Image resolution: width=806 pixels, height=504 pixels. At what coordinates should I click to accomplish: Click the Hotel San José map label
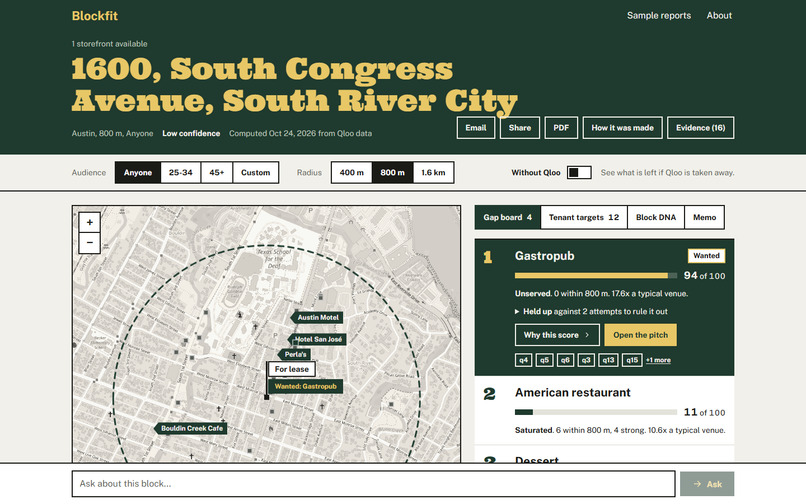pyautogui.click(x=317, y=339)
